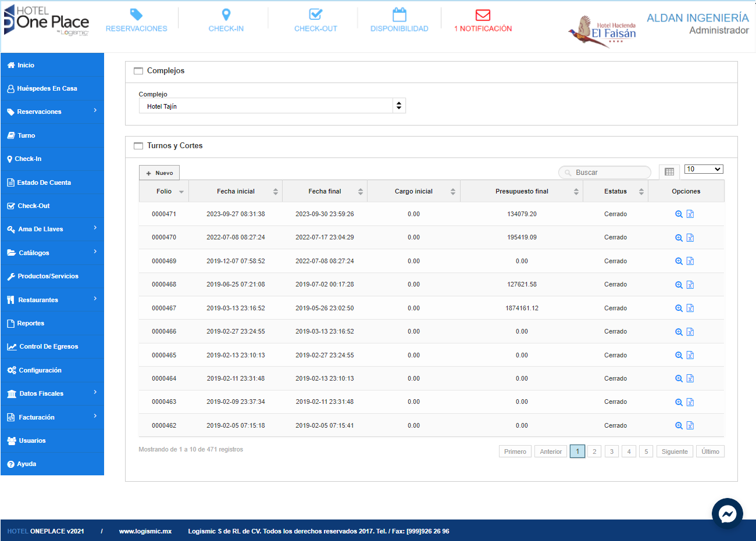This screenshot has width=756, height=541.
Task: Click the table column view icon
Action: coord(669,172)
